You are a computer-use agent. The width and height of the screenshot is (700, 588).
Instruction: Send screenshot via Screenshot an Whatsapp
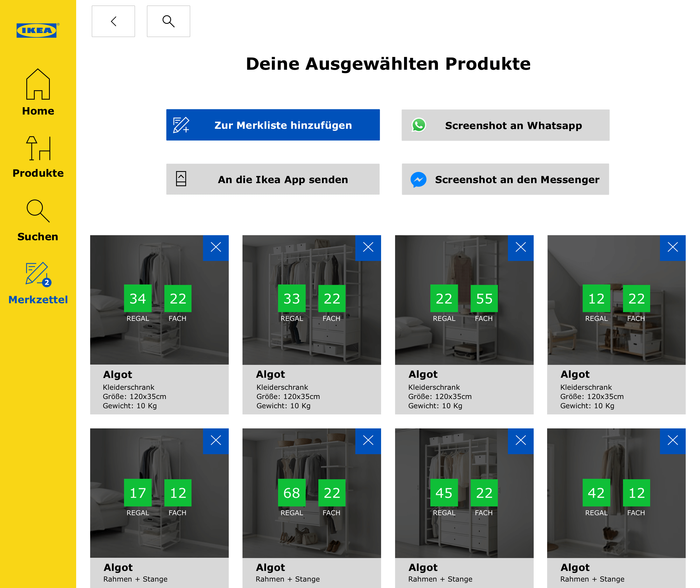(505, 125)
